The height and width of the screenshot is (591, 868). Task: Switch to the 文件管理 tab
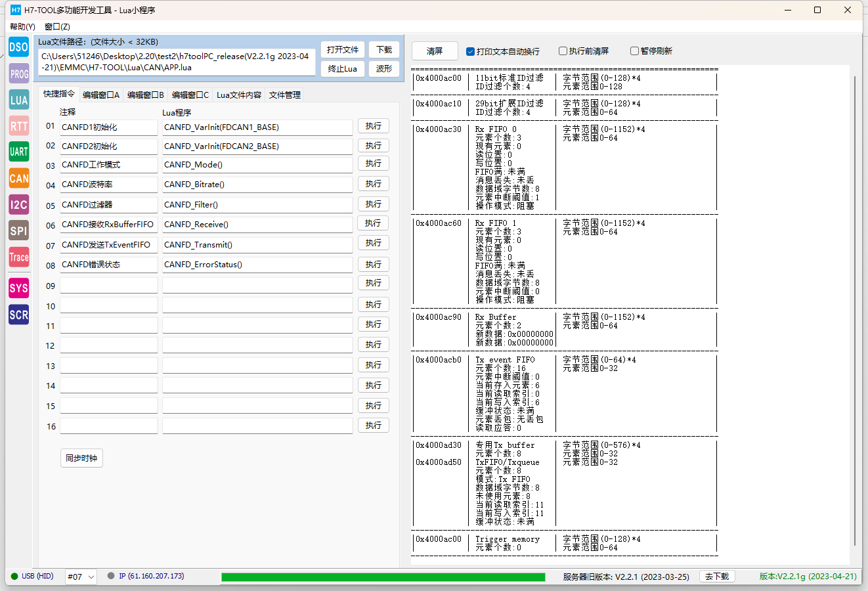pos(285,95)
